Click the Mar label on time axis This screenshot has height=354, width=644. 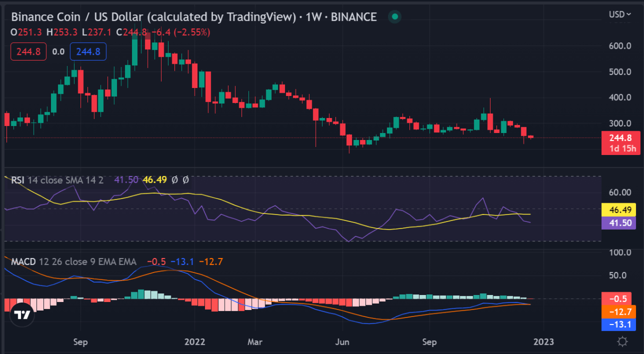tap(255, 341)
